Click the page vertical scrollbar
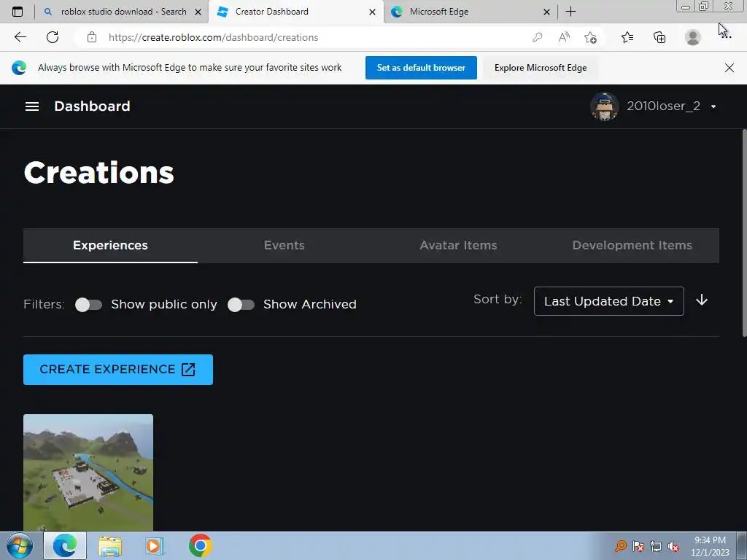 [x=744, y=233]
